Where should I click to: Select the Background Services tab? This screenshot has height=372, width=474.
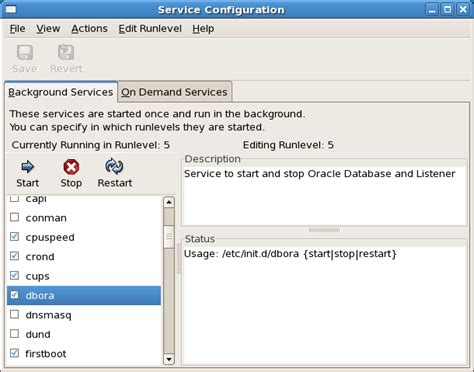(x=61, y=92)
